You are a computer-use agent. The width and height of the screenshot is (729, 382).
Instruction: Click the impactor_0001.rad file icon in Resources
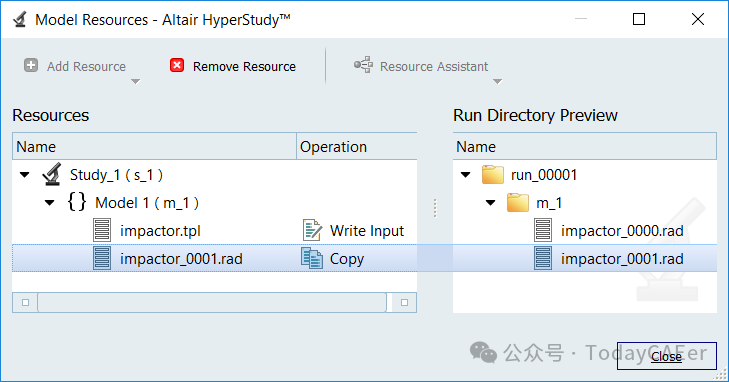[102, 258]
